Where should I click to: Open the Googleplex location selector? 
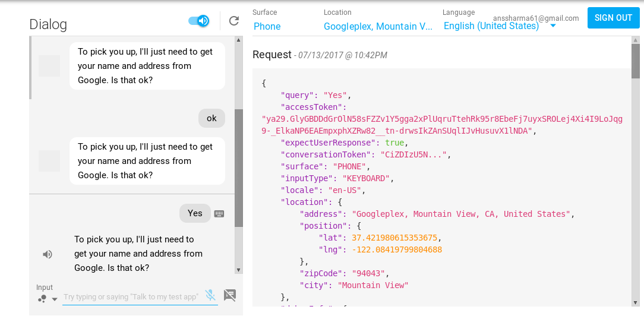click(x=378, y=26)
